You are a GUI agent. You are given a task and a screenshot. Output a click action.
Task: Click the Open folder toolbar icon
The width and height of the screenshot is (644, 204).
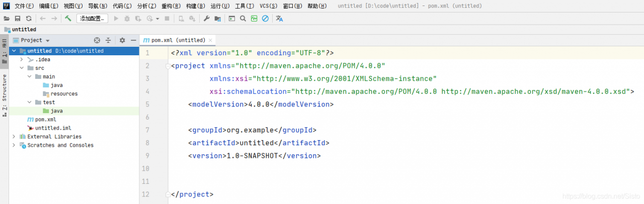(x=7, y=19)
